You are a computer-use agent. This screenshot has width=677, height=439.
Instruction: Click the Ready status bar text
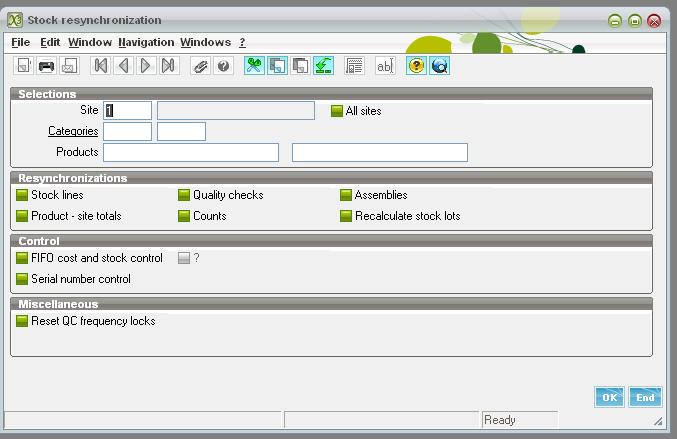(x=500, y=420)
